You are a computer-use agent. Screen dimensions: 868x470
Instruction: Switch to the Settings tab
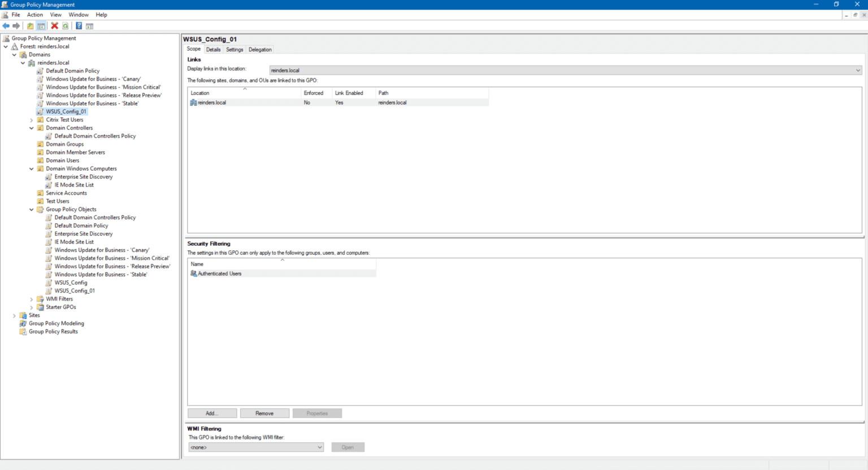tap(234, 49)
